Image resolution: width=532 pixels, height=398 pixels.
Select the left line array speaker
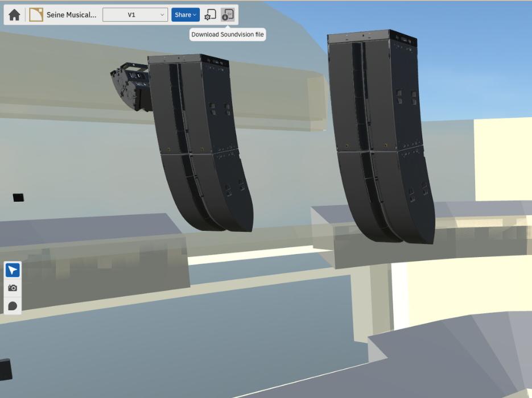pos(201,142)
